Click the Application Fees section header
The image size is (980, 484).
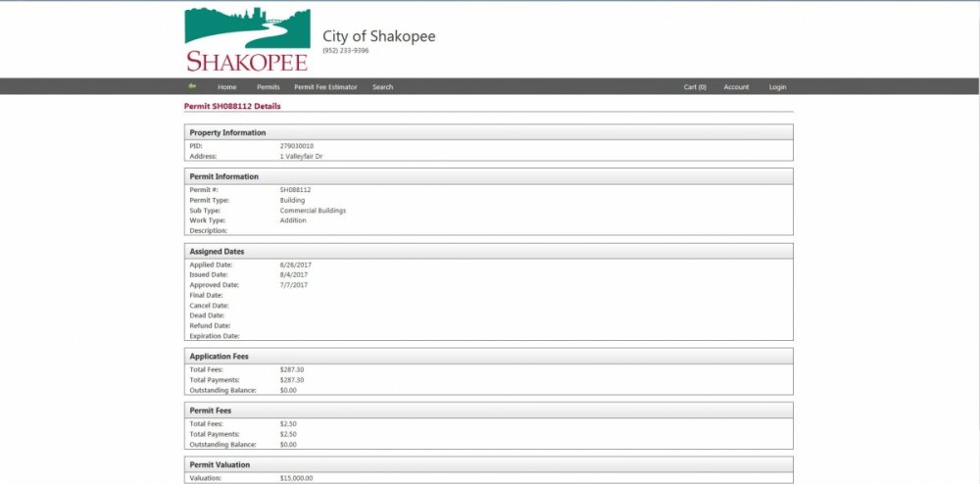click(220, 356)
